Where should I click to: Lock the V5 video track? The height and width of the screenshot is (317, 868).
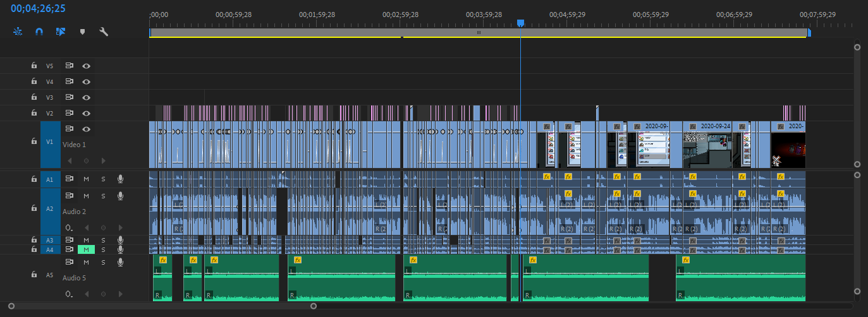pyautogui.click(x=34, y=66)
